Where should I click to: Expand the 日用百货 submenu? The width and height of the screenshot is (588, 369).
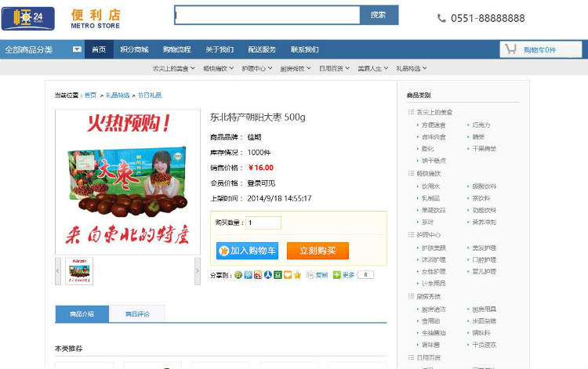334,69
